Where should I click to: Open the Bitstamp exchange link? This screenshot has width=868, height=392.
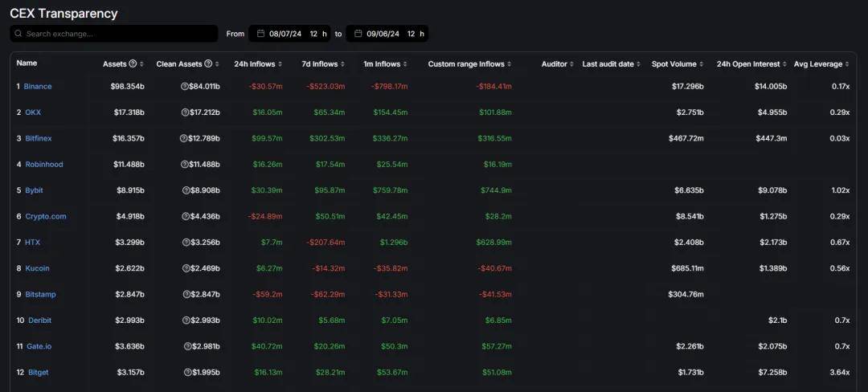coord(40,294)
